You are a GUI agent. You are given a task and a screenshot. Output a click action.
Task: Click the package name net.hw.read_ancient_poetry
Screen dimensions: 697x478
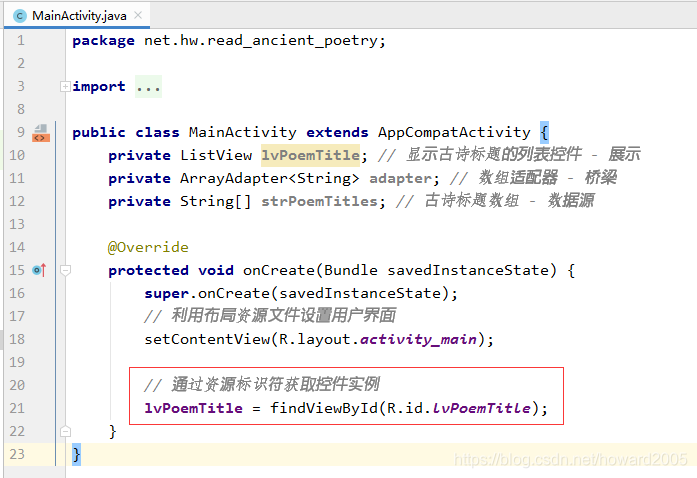pyautogui.click(x=261, y=41)
